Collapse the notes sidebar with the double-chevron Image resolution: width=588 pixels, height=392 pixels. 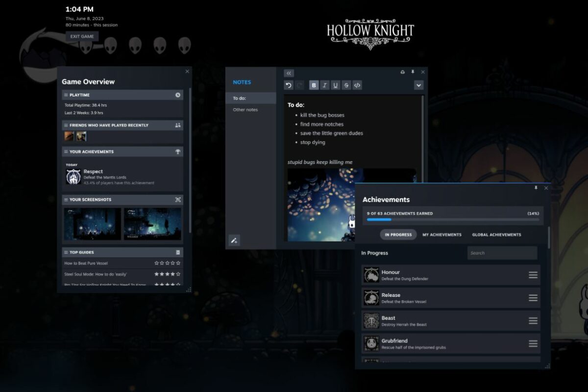[289, 73]
